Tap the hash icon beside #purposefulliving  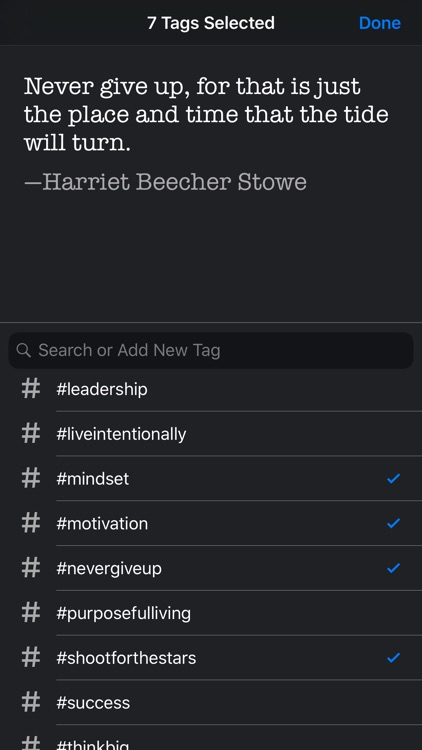(x=31, y=613)
